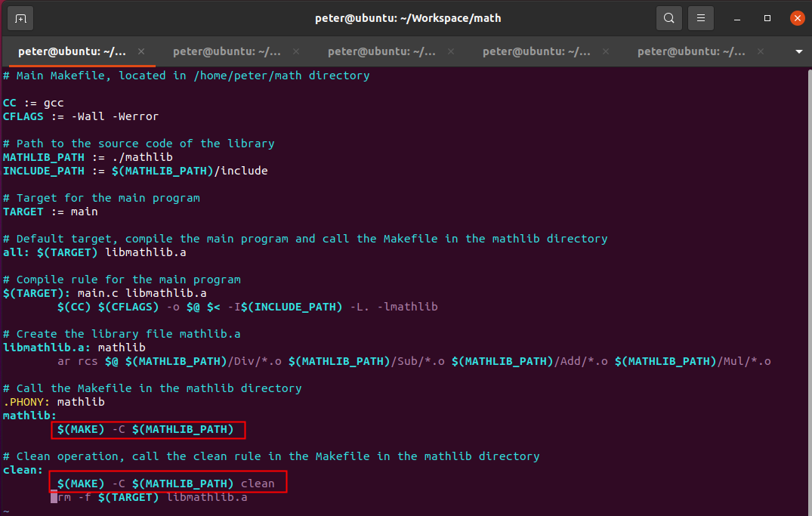
Task: Open a new terminal tab
Action: [20, 18]
